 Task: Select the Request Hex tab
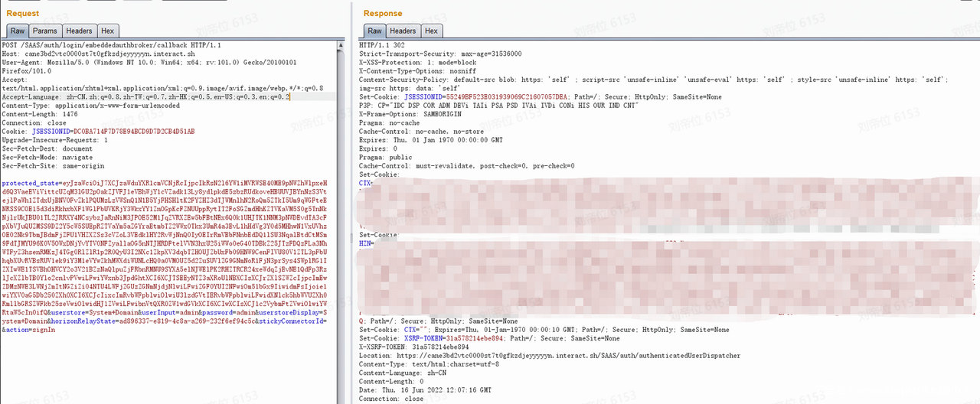click(108, 31)
